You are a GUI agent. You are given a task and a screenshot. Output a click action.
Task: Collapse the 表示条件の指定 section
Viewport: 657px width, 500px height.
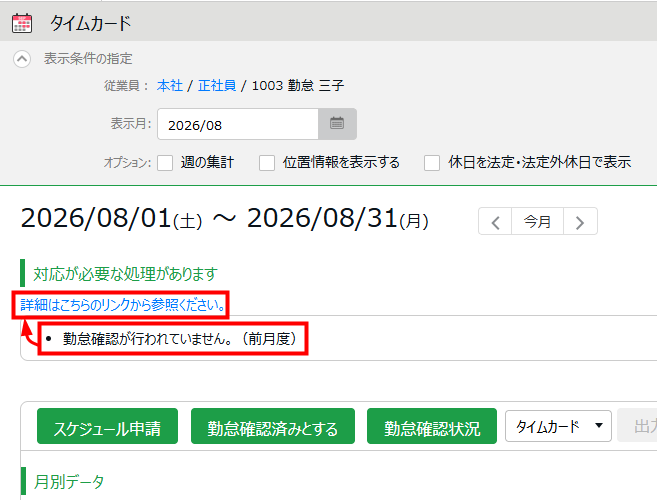pos(22,59)
